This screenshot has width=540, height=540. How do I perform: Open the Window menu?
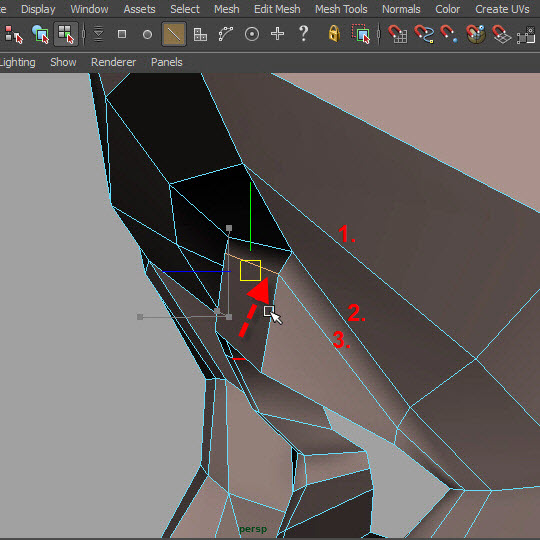[89, 9]
